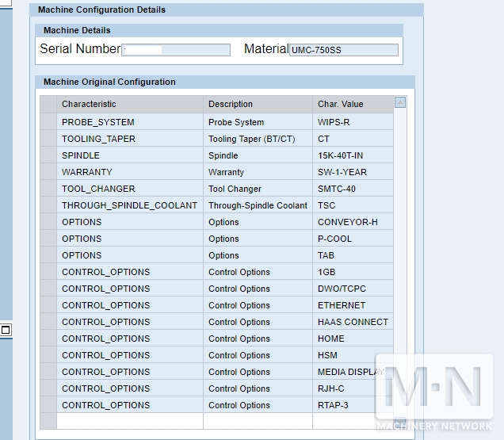Click the TOOL_CHANGER characteristic cell

click(x=130, y=189)
